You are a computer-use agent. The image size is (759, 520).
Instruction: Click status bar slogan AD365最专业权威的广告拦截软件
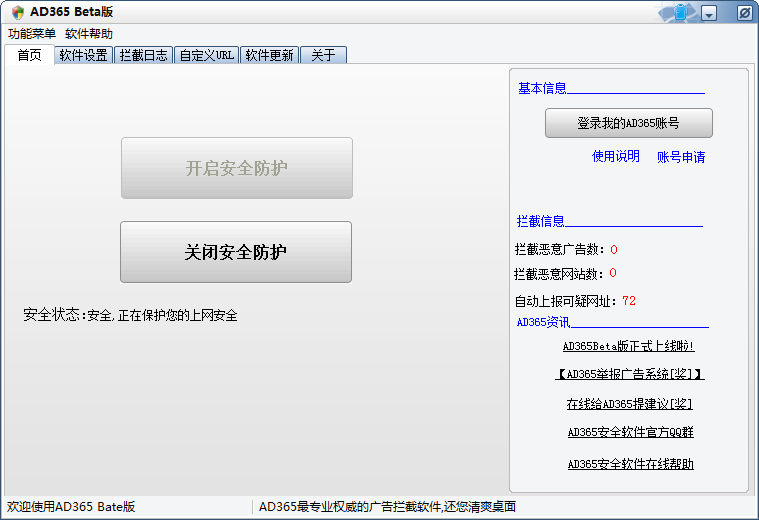[387, 507]
